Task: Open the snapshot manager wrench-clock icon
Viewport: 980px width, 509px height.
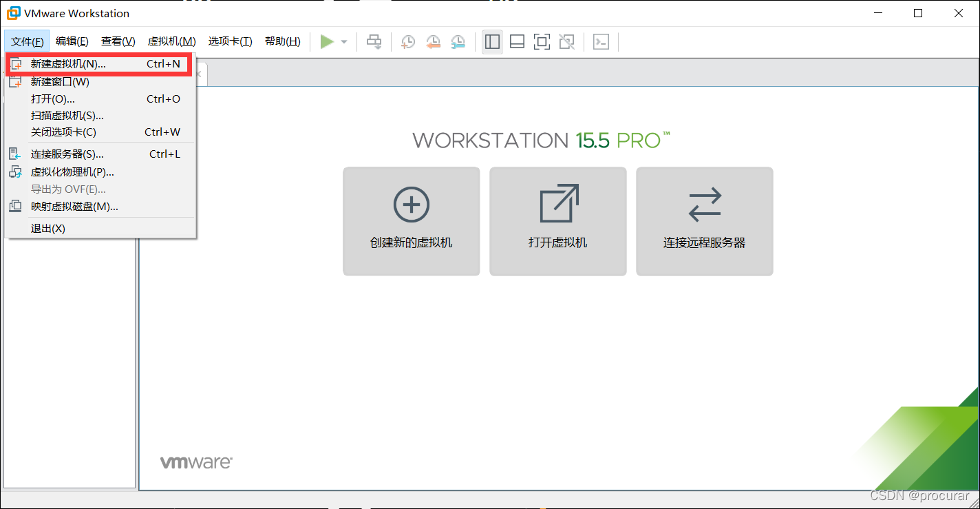Action: pos(458,42)
